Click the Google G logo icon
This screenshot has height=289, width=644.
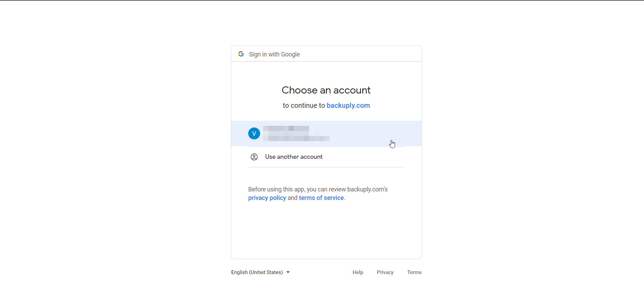tap(241, 54)
